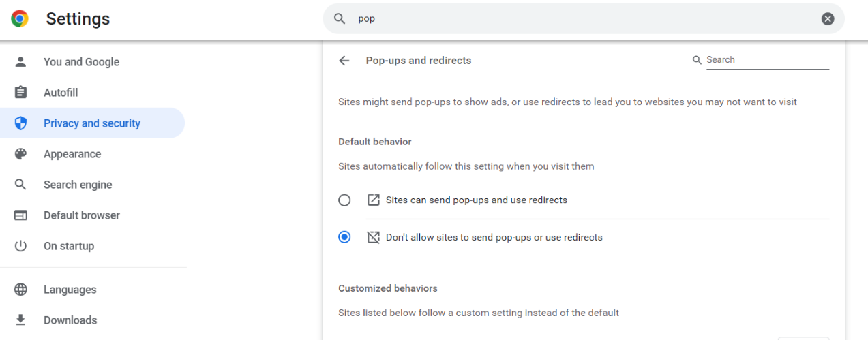This screenshot has height=340, width=868.
Task: Click the Pop-ups and redirects heading
Action: (419, 61)
